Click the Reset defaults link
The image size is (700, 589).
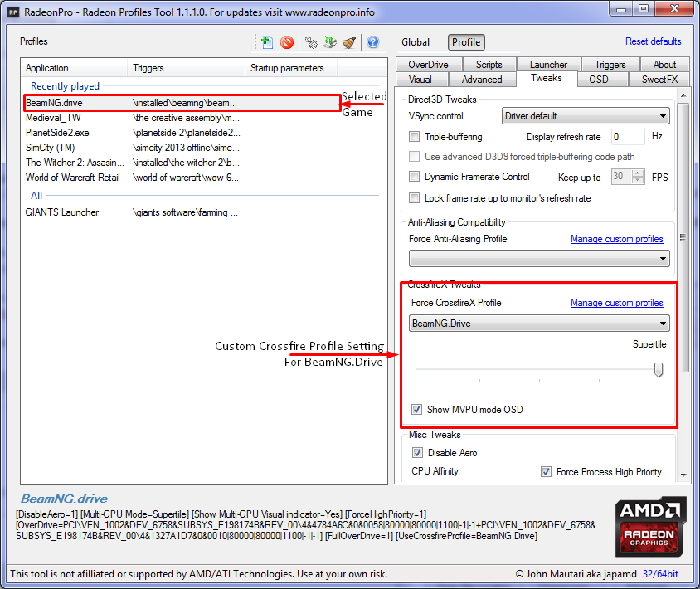(x=653, y=41)
